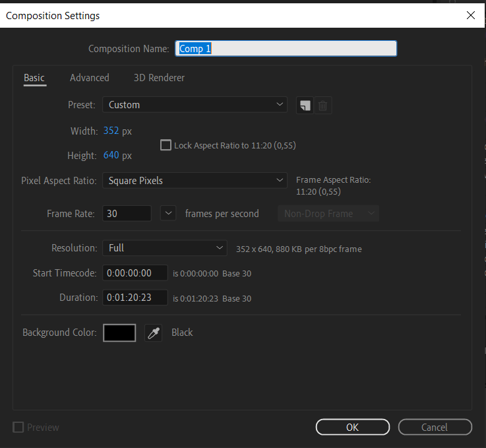Switch to the Basic tab

[x=34, y=78]
